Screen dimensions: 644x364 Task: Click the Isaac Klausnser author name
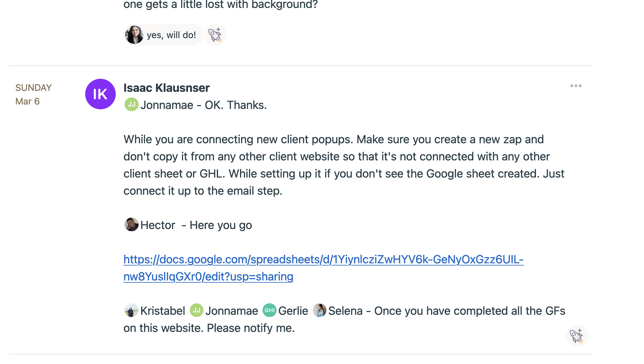(x=167, y=88)
